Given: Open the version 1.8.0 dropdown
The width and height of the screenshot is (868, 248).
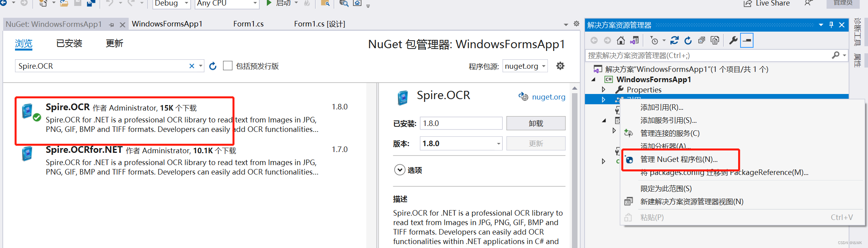Looking at the screenshot, I should (x=499, y=144).
